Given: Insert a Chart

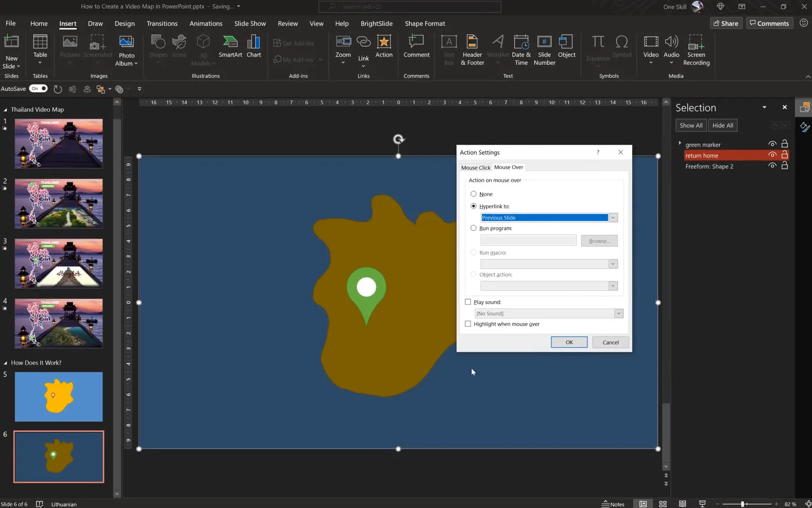Looking at the screenshot, I should tap(253, 47).
